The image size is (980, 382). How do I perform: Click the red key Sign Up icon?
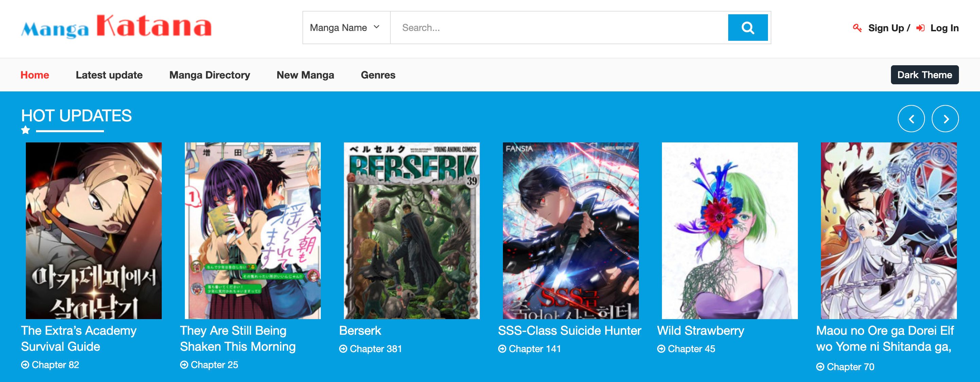tap(857, 28)
